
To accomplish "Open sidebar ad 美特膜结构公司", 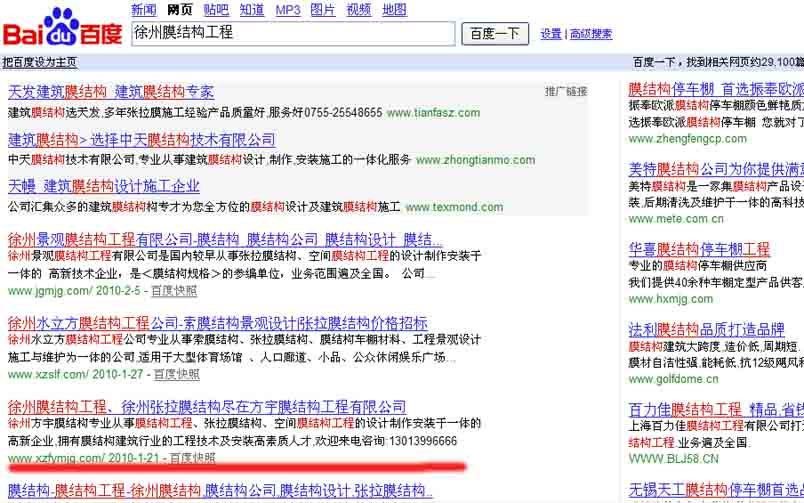I will coord(716,169).
